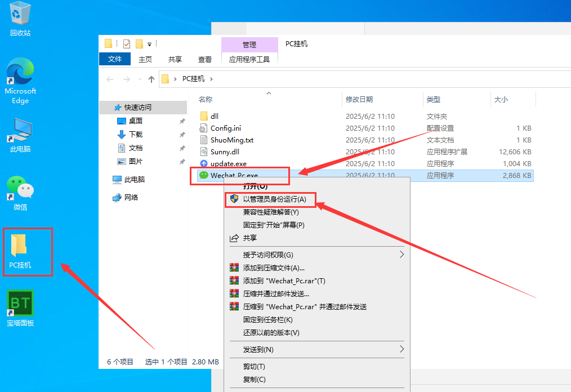
Task: Toggle pin for 图片 in Quick access
Action: pos(181,161)
